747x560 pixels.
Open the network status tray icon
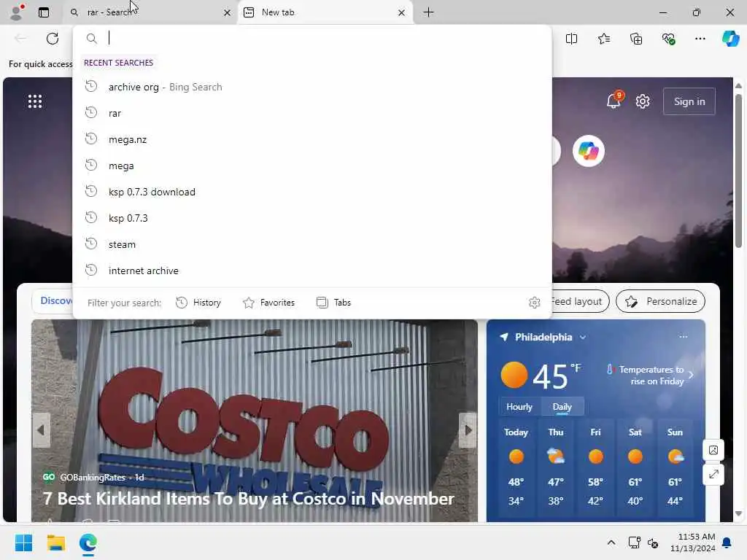[x=634, y=542]
